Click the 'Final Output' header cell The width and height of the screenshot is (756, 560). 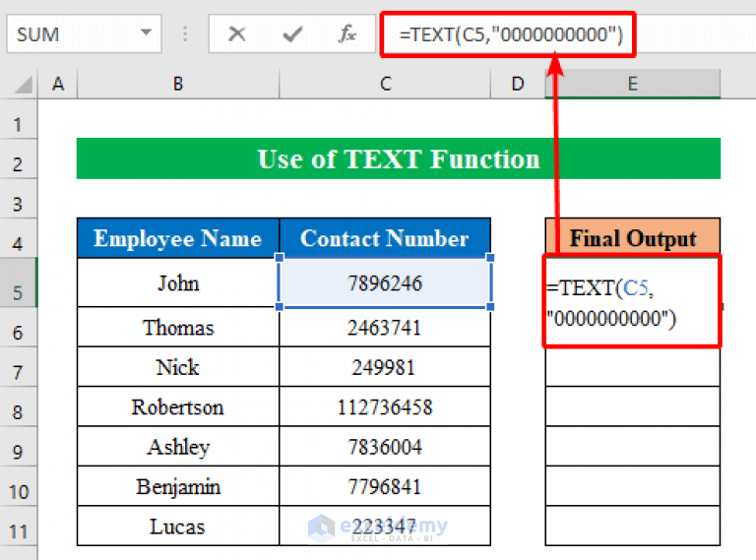633,237
